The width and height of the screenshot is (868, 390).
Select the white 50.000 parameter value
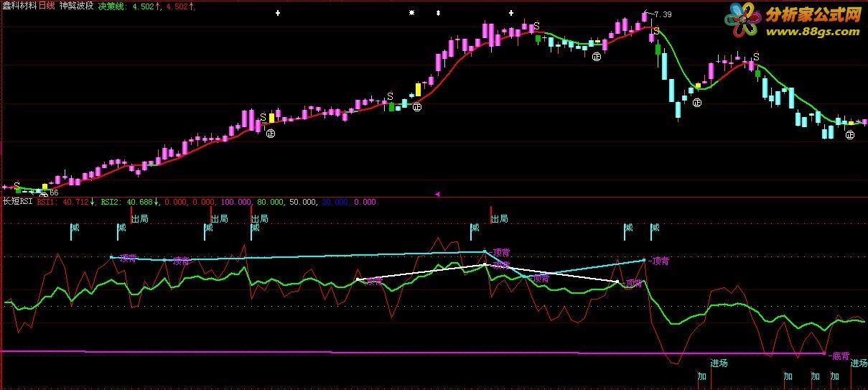[x=302, y=203]
